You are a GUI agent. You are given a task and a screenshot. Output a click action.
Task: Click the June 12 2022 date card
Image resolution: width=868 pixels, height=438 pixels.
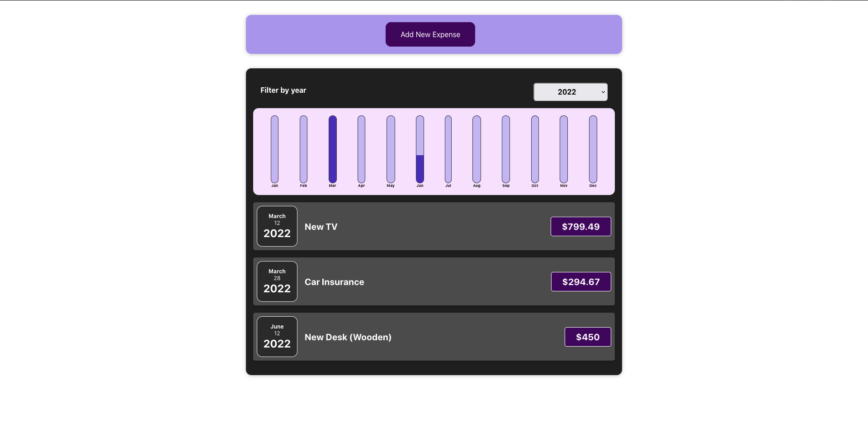(x=277, y=336)
